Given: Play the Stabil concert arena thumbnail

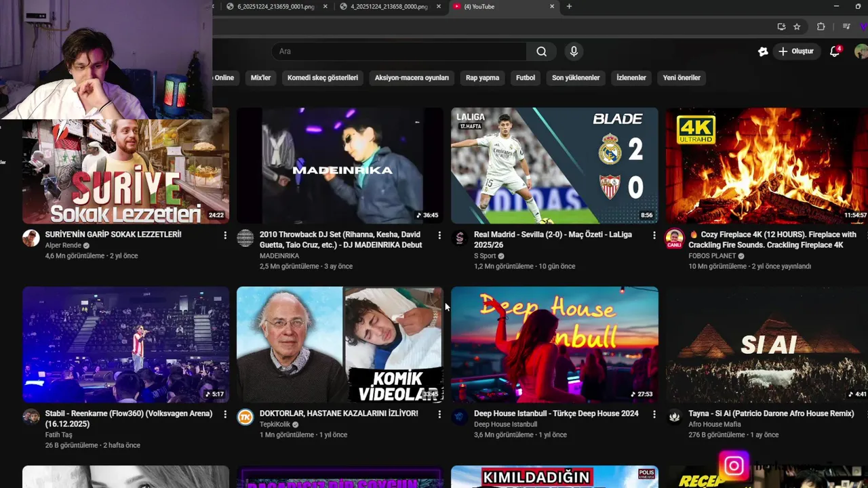Looking at the screenshot, I should (125, 344).
